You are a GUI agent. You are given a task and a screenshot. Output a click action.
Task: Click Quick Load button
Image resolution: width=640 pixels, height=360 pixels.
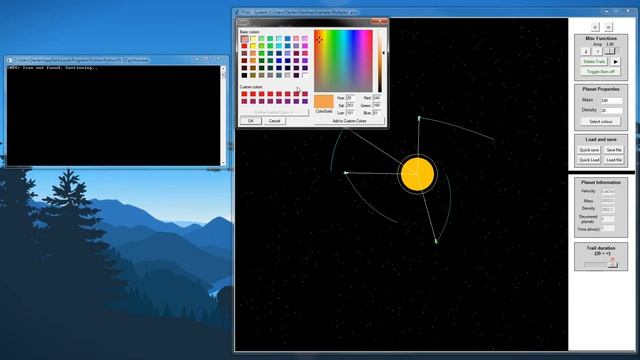pyautogui.click(x=589, y=160)
